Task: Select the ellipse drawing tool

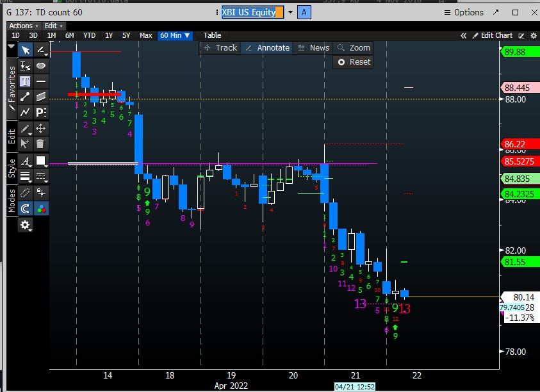Action: point(41,66)
